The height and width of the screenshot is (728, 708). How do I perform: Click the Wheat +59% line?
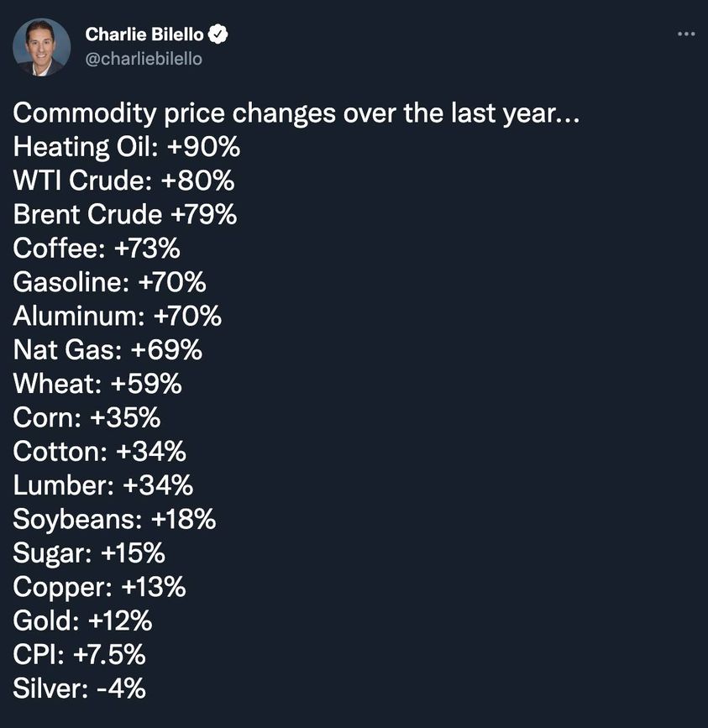97,384
